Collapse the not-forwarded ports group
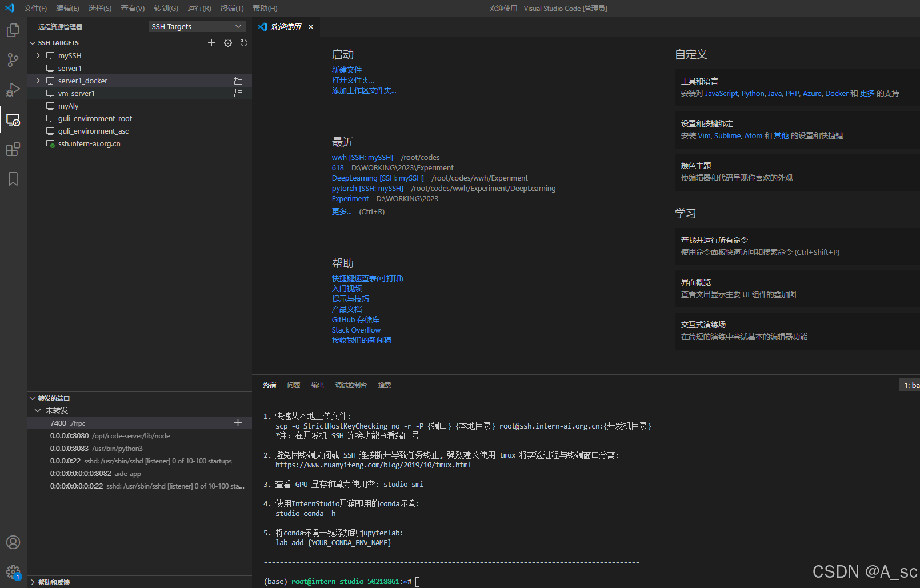Viewport: 920px width, 588px height. coord(38,410)
